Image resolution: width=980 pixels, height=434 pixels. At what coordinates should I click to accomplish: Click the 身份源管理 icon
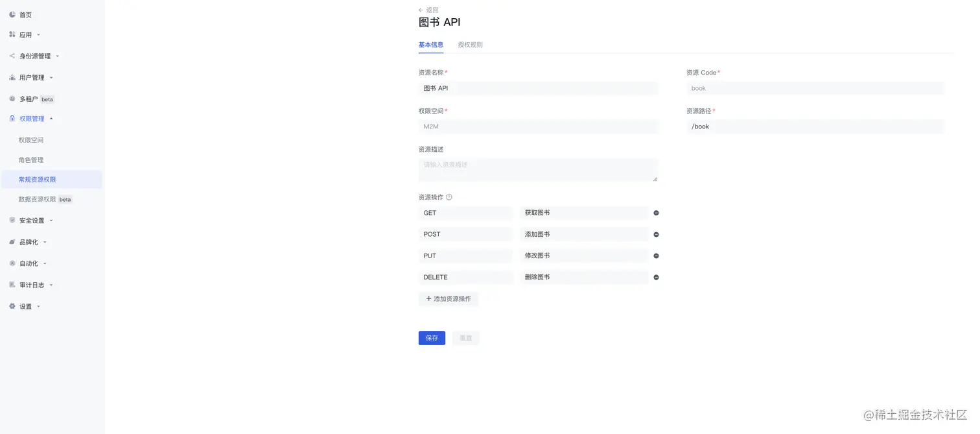click(x=12, y=56)
